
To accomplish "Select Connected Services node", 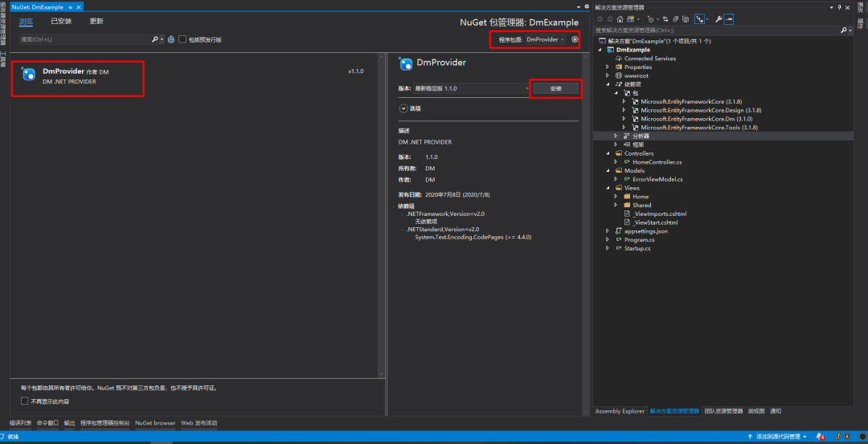I will click(650, 58).
